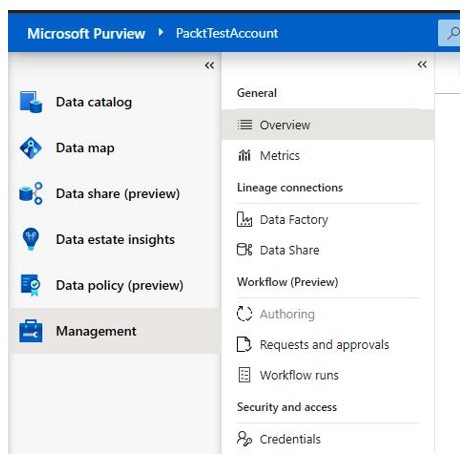Open the Data map section

pyautogui.click(x=114, y=148)
